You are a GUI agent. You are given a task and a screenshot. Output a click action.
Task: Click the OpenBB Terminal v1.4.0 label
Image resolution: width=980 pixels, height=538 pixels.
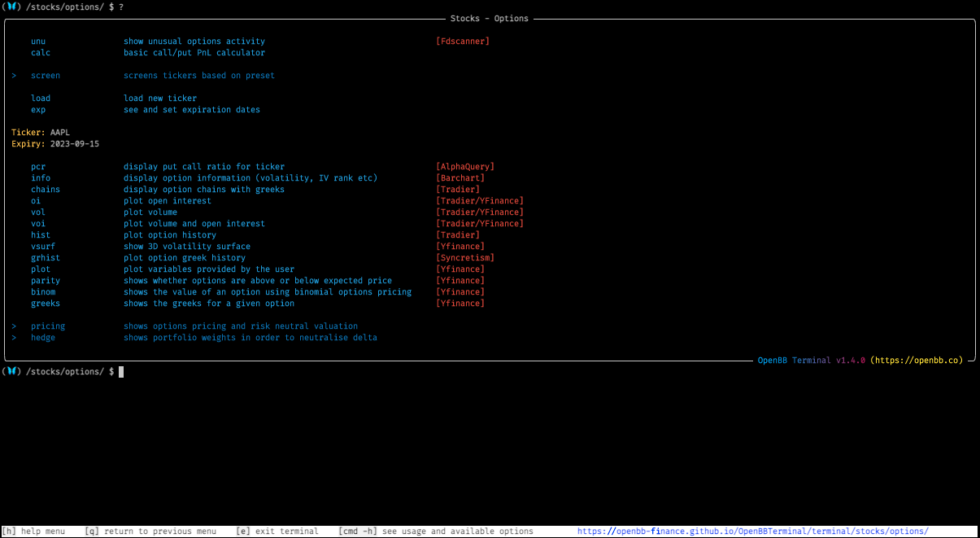click(811, 361)
